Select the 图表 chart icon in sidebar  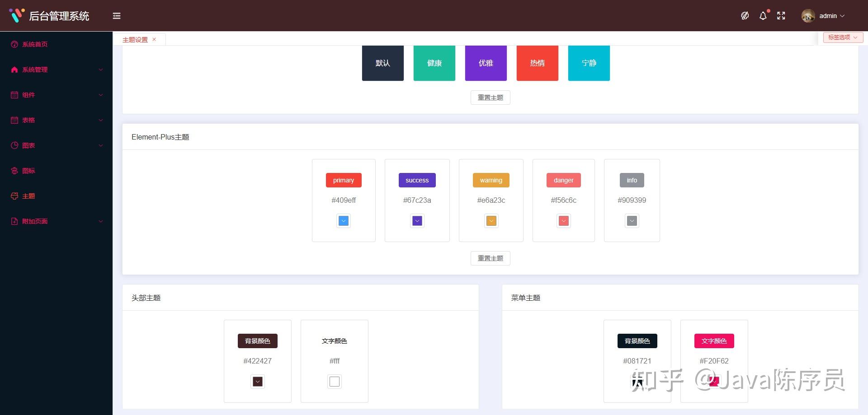(13, 145)
